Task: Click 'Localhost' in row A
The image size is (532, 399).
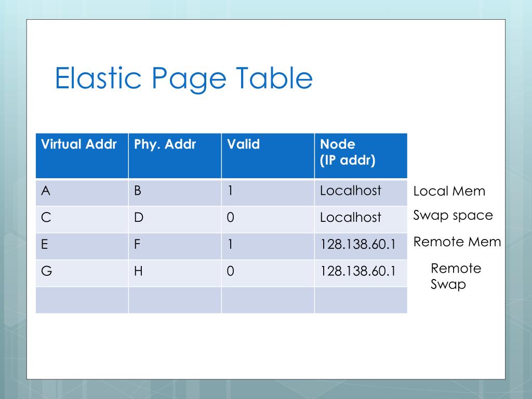Action: tap(351, 191)
